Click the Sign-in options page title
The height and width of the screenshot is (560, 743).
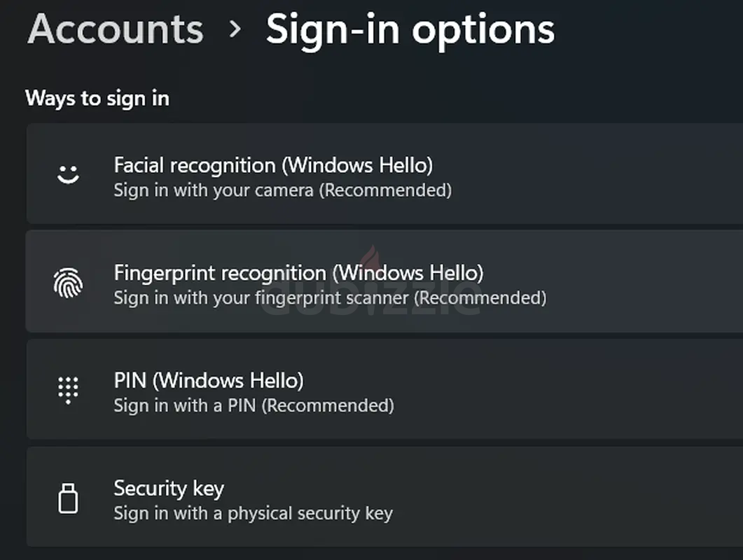(x=410, y=31)
